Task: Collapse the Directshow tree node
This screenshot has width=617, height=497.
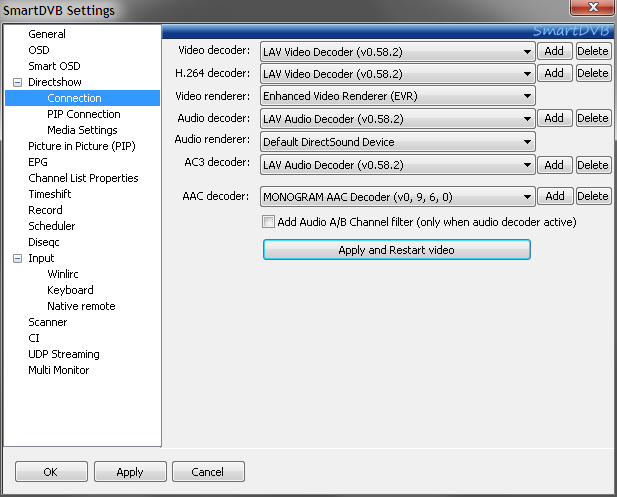Action: [x=18, y=82]
